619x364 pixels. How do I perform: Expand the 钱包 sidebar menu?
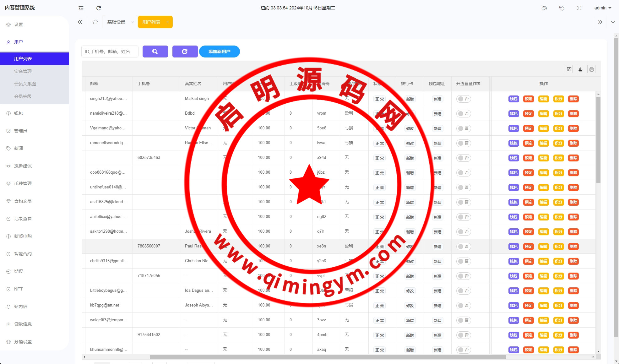click(x=19, y=113)
